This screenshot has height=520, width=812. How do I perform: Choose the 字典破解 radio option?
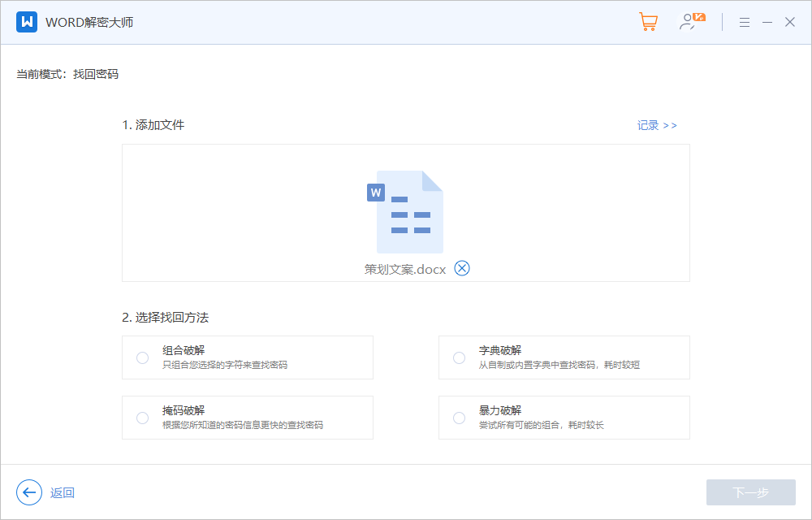click(x=460, y=357)
